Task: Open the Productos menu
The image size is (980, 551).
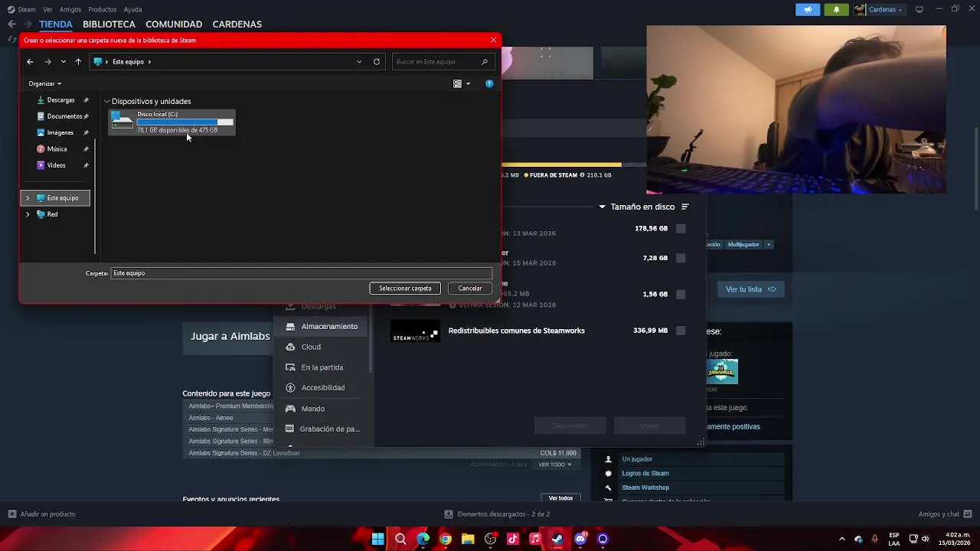Action: (x=103, y=9)
